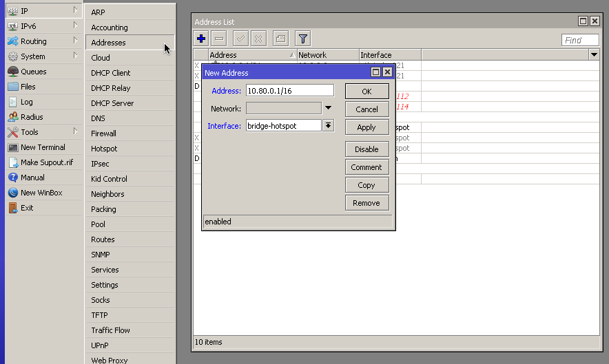
Task: Click the Disable button in dialog
Action: coord(367,149)
